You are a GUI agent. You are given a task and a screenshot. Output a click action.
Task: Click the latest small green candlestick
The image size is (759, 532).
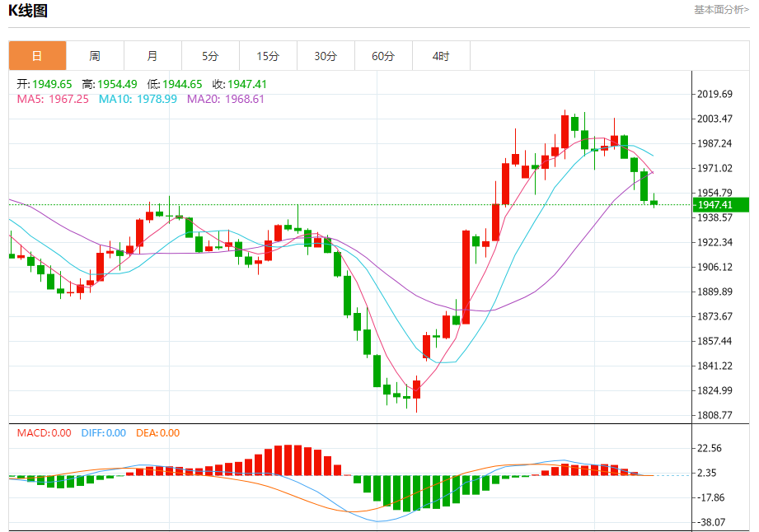[654, 203]
